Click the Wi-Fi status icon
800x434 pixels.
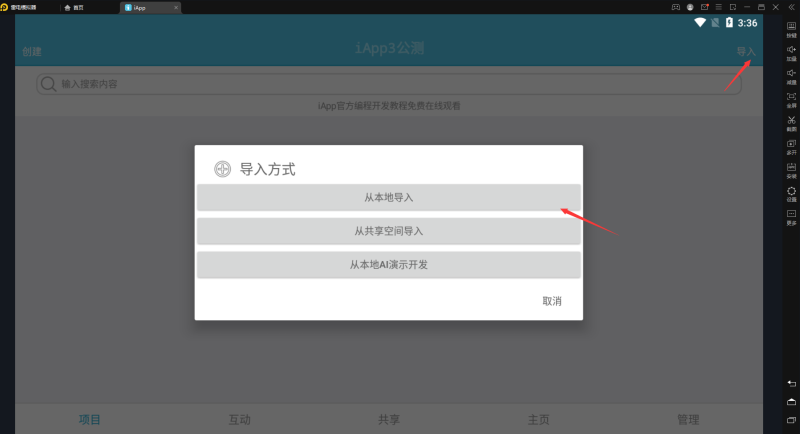point(699,22)
